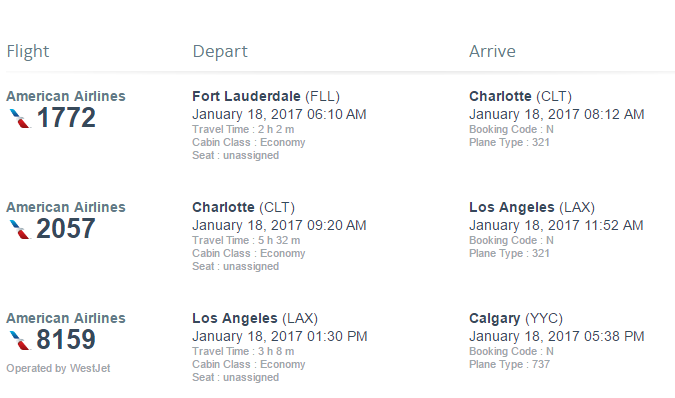
Task: Click Los Angeles (LAX) arrival city
Action: [532, 207]
